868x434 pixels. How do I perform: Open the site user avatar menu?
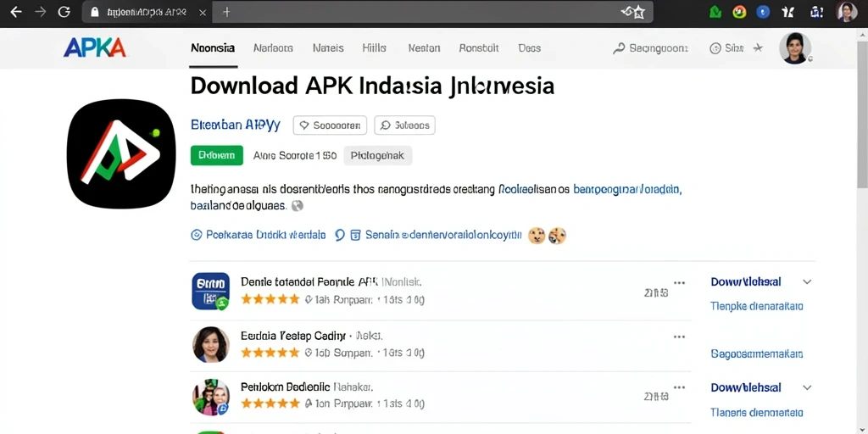[795, 48]
